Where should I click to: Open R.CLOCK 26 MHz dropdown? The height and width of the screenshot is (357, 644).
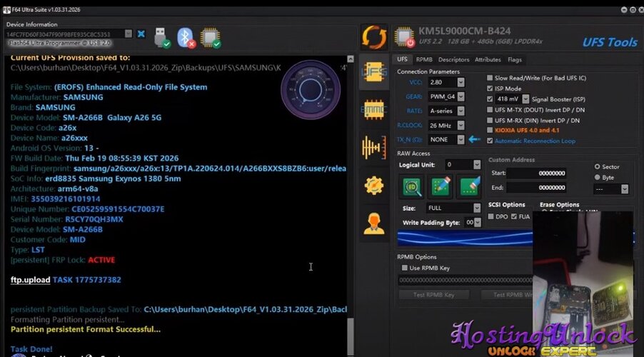[461, 125]
